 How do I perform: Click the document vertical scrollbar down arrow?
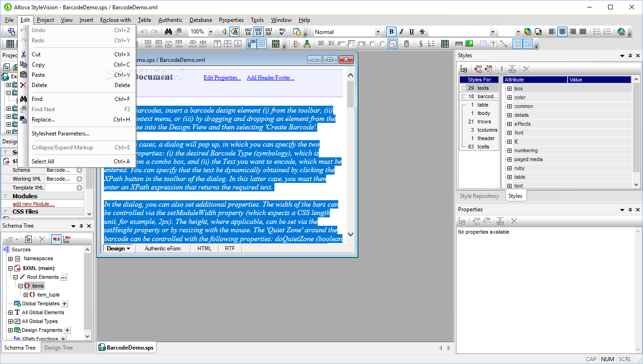[x=351, y=235]
